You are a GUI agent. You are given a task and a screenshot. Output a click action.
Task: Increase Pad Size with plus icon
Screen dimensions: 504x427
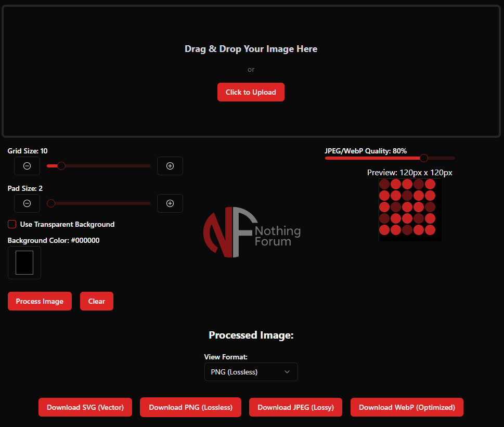point(170,203)
